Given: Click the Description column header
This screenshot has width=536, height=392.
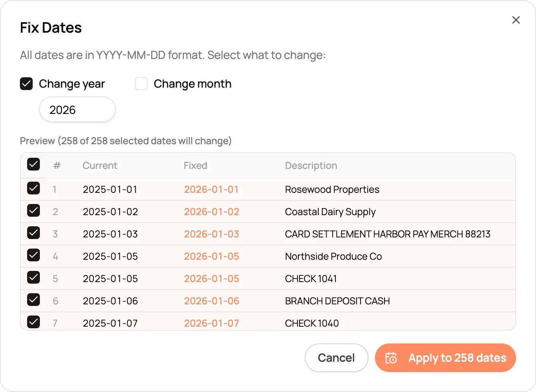Looking at the screenshot, I should pos(311,166).
